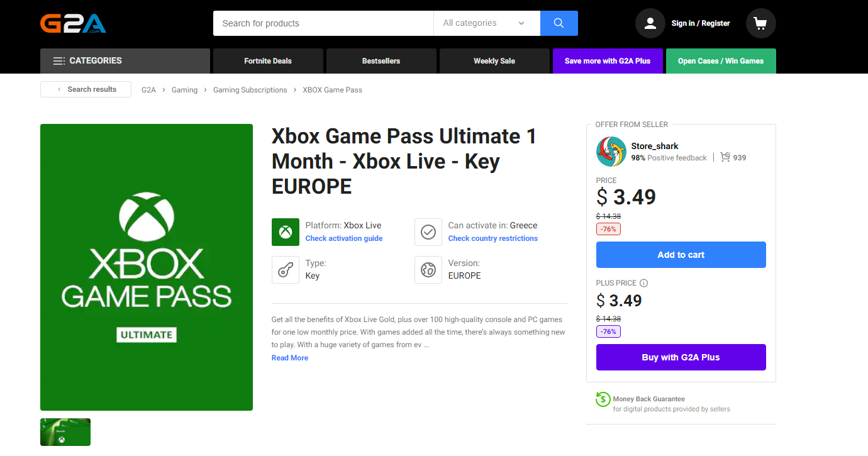Open the user account avatar icon
This screenshot has height=456, width=868.
coord(650,23)
